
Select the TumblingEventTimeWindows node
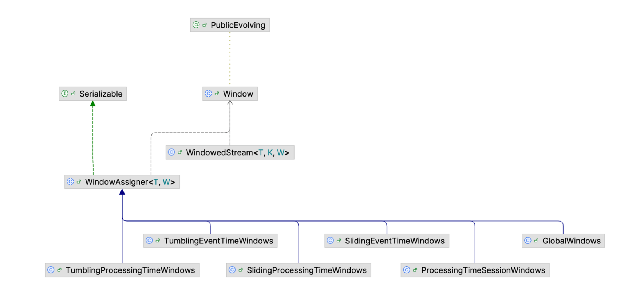point(210,241)
